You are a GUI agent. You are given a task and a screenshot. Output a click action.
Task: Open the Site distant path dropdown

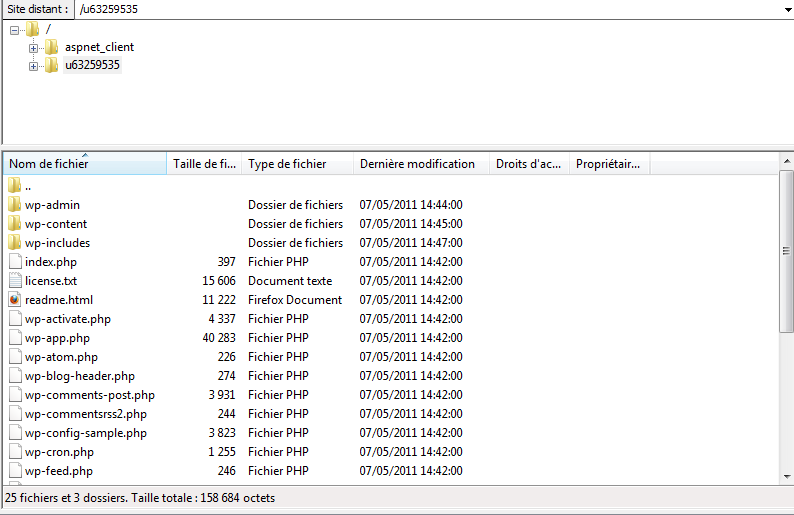coord(785,9)
